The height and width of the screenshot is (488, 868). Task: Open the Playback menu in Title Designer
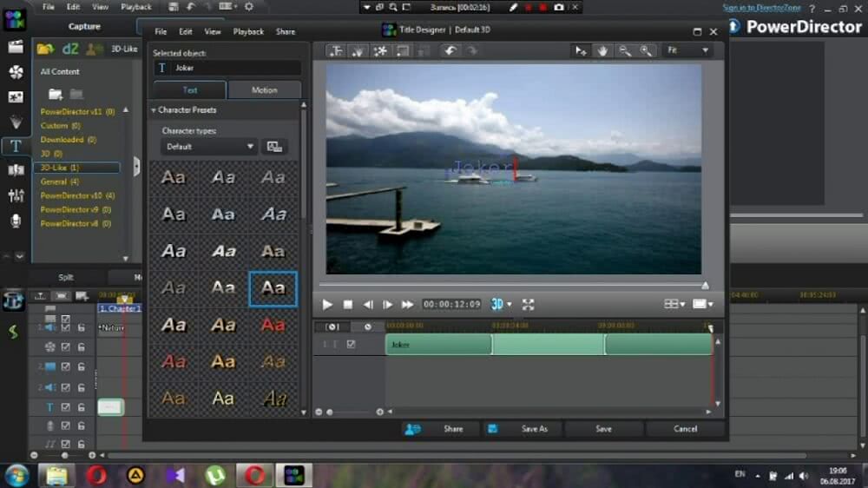click(248, 31)
